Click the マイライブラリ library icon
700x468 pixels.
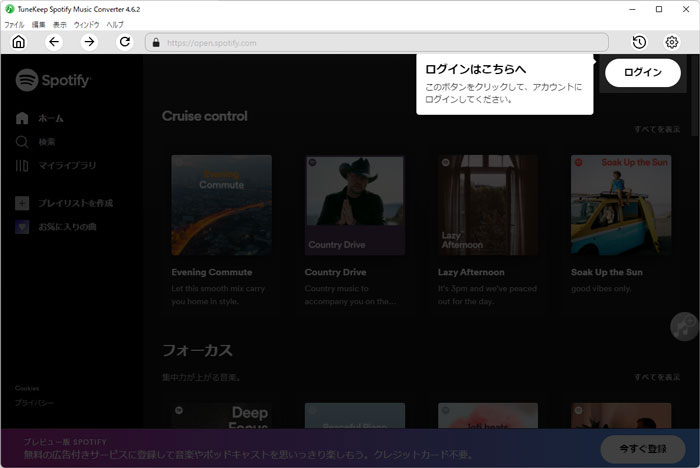(x=22, y=166)
